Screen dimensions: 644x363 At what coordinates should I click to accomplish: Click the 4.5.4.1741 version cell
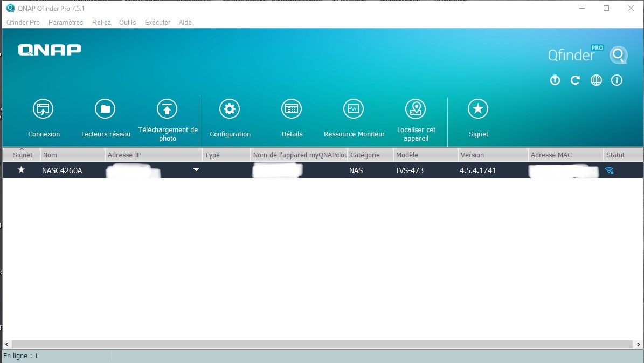tap(477, 170)
